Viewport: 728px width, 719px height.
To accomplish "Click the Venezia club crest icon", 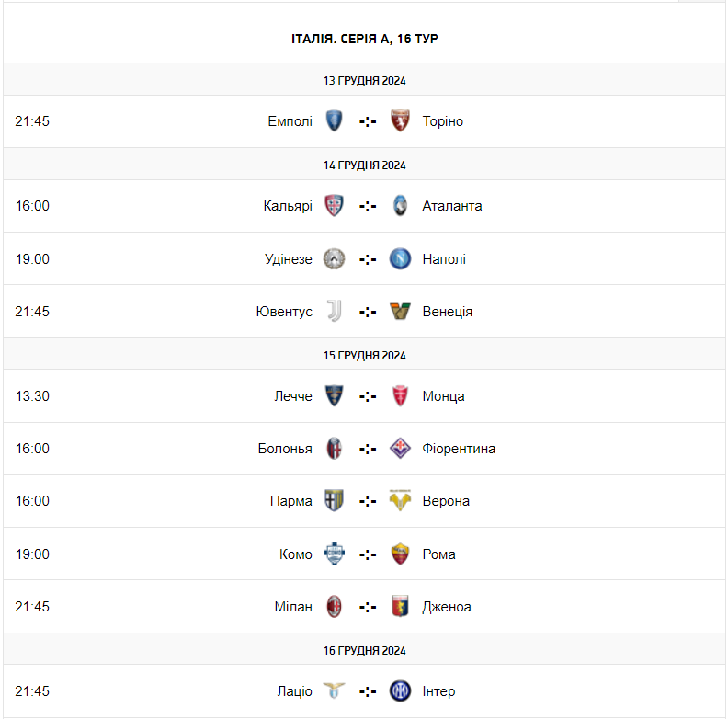I will click(400, 312).
